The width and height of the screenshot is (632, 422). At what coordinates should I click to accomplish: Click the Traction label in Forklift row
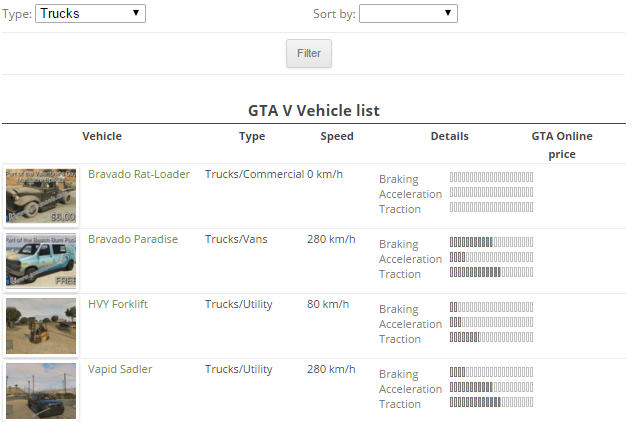pyautogui.click(x=400, y=339)
